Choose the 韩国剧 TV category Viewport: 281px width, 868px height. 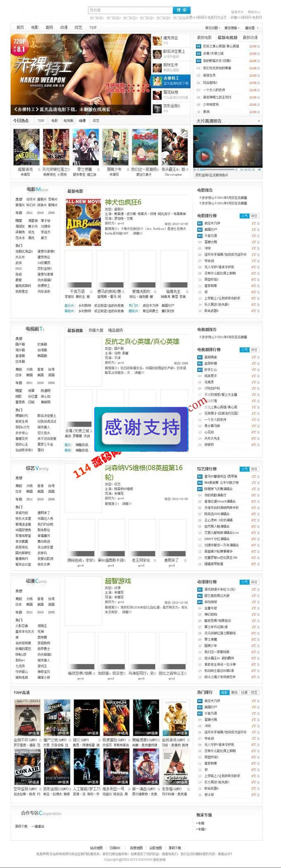pyautogui.click(x=42, y=356)
